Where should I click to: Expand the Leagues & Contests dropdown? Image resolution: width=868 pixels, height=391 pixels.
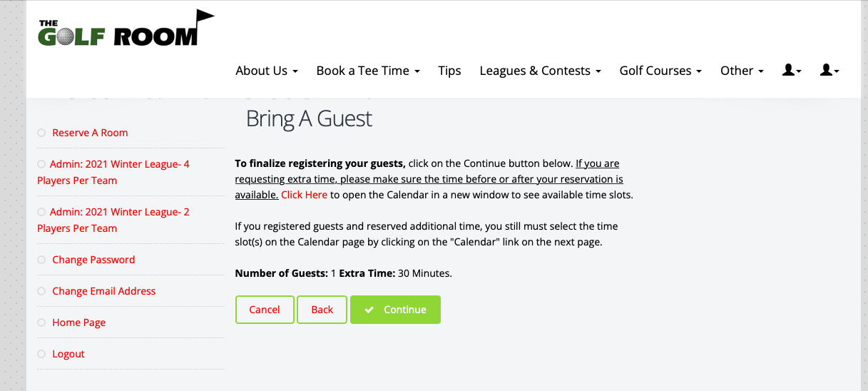tap(540, 71)
